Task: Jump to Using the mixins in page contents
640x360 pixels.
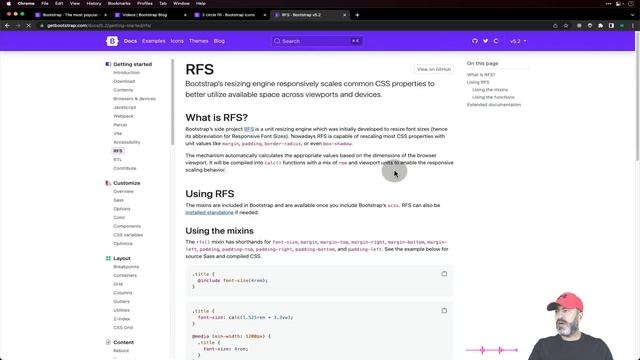Action: pos(490,90)
